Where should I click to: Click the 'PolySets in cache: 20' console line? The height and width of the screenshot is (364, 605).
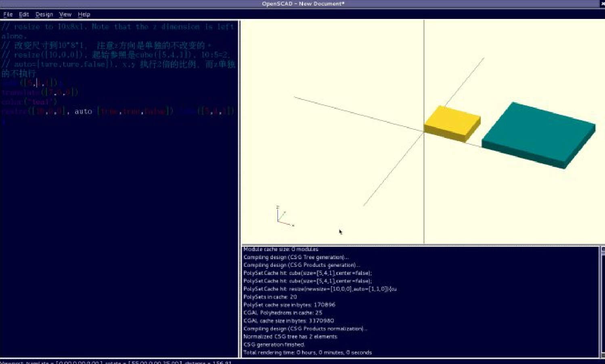click(270, 297)
